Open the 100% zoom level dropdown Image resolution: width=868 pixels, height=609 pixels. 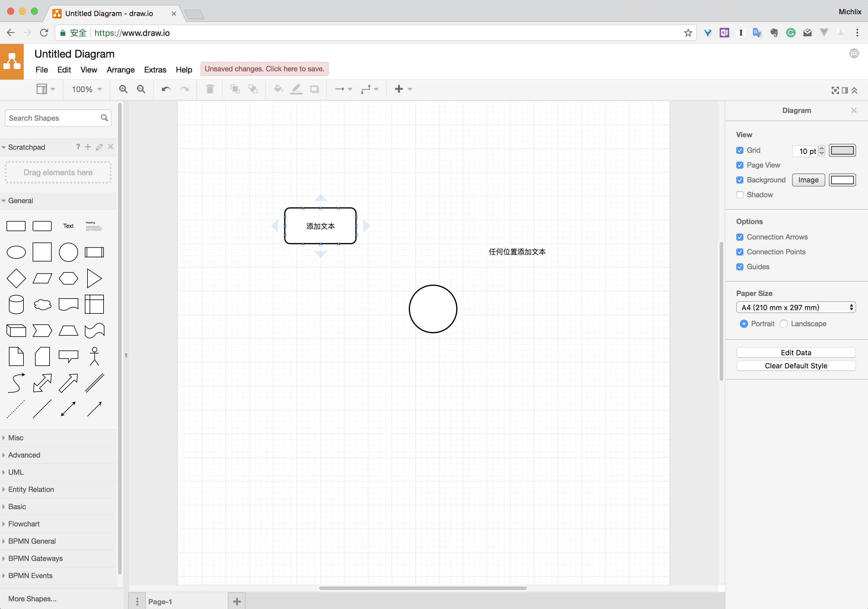(x=87, y=89)
